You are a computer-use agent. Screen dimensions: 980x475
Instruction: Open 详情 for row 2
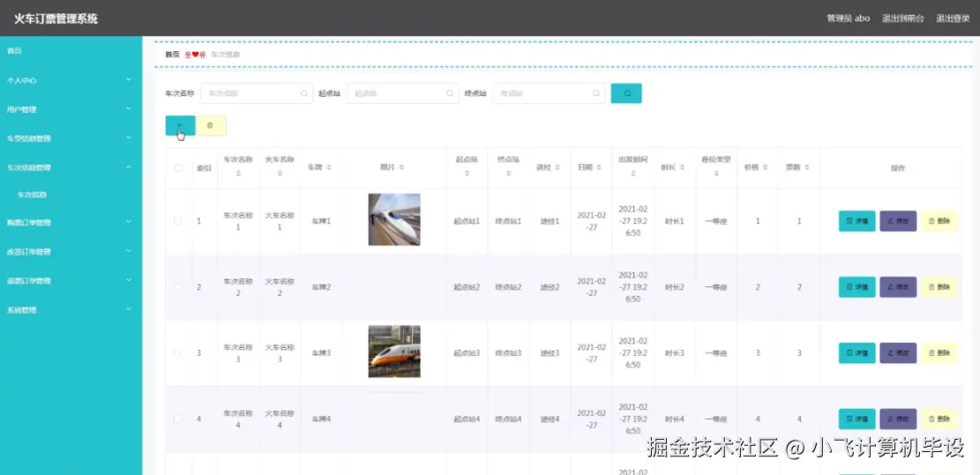point(857,287)
